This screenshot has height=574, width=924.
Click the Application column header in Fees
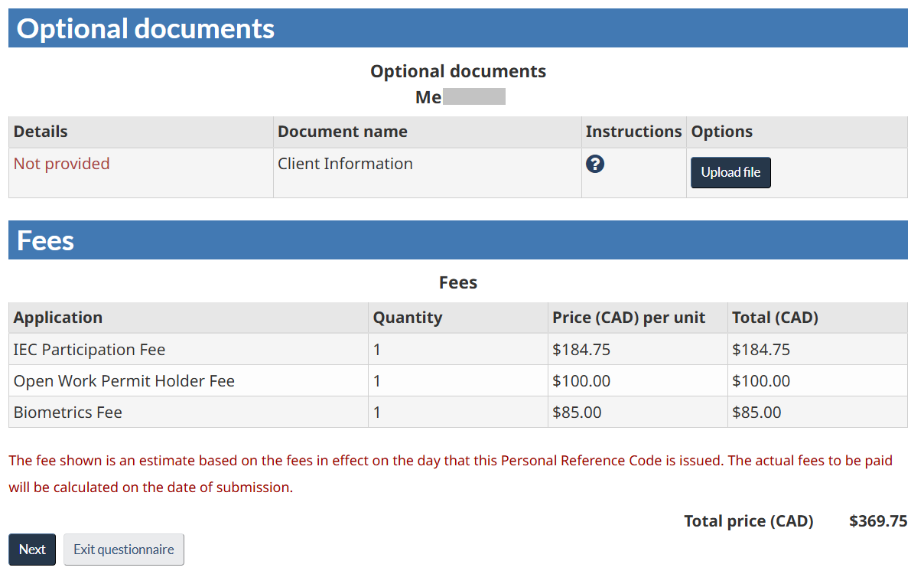(58, 318)
